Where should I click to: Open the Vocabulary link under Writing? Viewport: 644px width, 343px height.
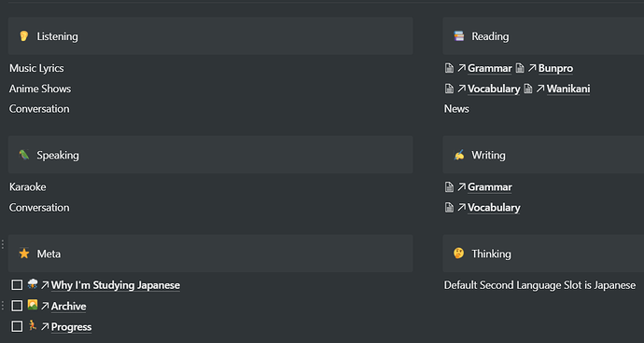click(494, 208)
